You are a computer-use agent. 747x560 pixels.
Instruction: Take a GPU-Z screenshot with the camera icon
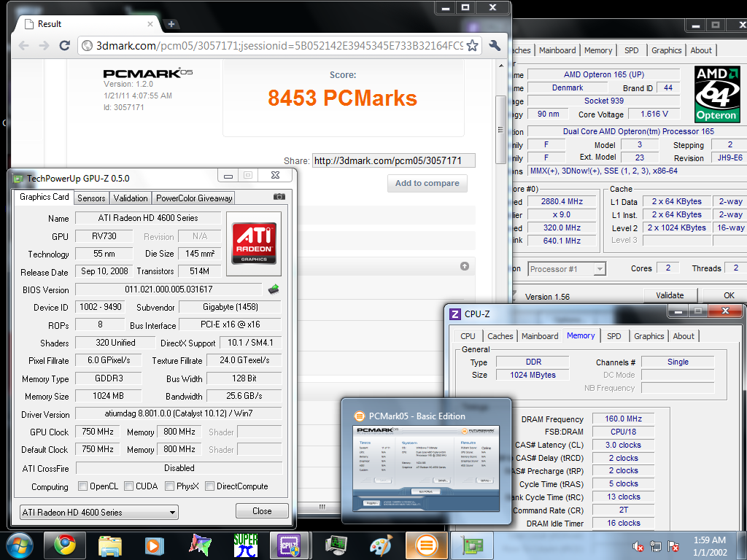coord(279,197)
